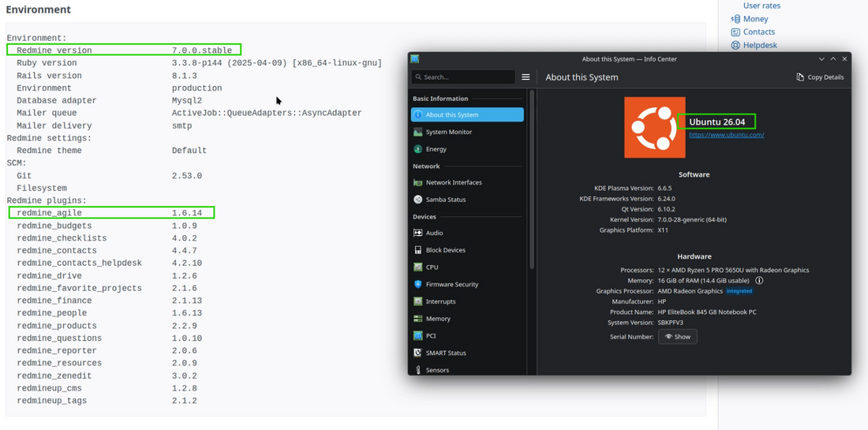Select System Monitor entry
This screenshot has width=868, height=430.
point(467,132)
